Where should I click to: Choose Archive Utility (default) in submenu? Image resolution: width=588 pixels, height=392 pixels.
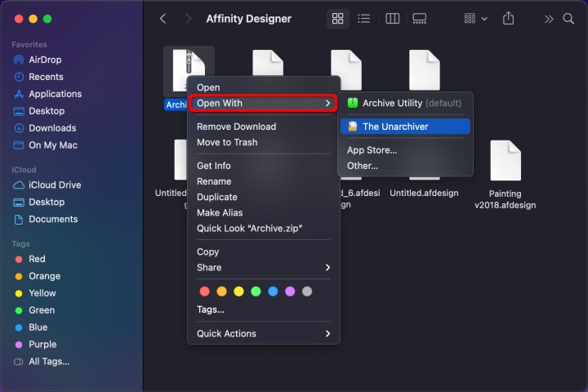405,103
